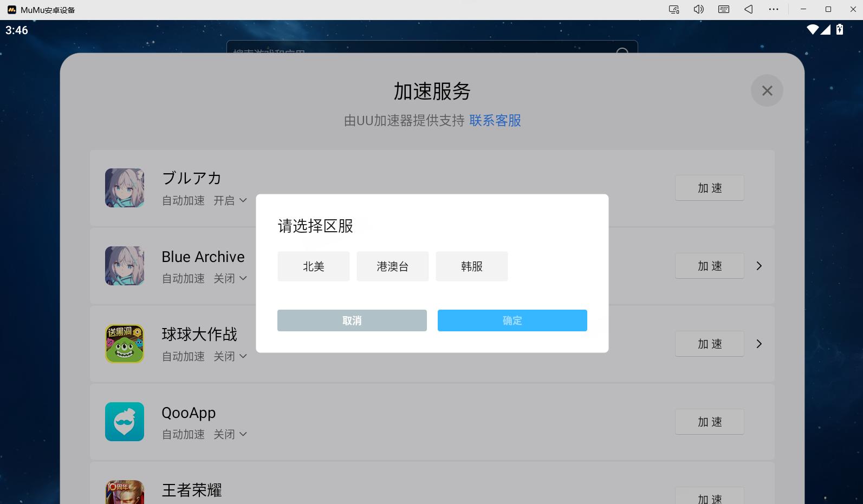This screenshot has width=863, height=504.
Task: Click the ブルアカ game icon
Action: 125,188
